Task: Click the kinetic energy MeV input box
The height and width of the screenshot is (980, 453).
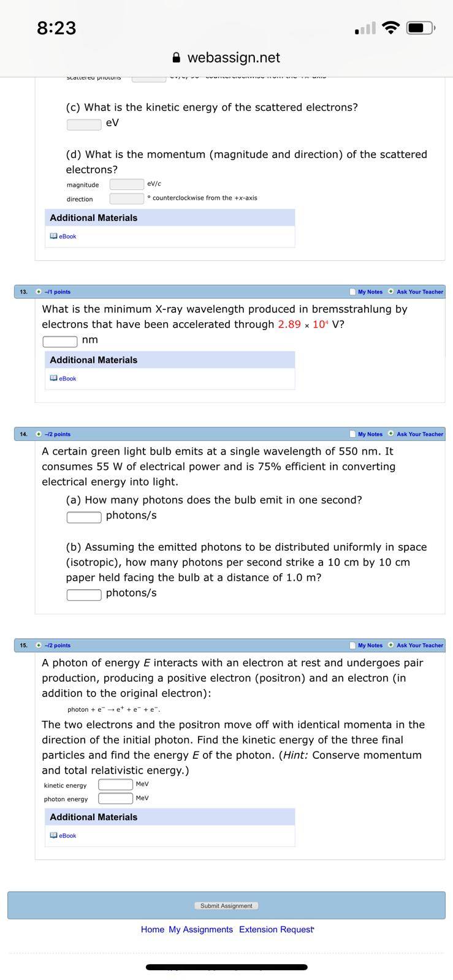Action: tap(116, 785)
